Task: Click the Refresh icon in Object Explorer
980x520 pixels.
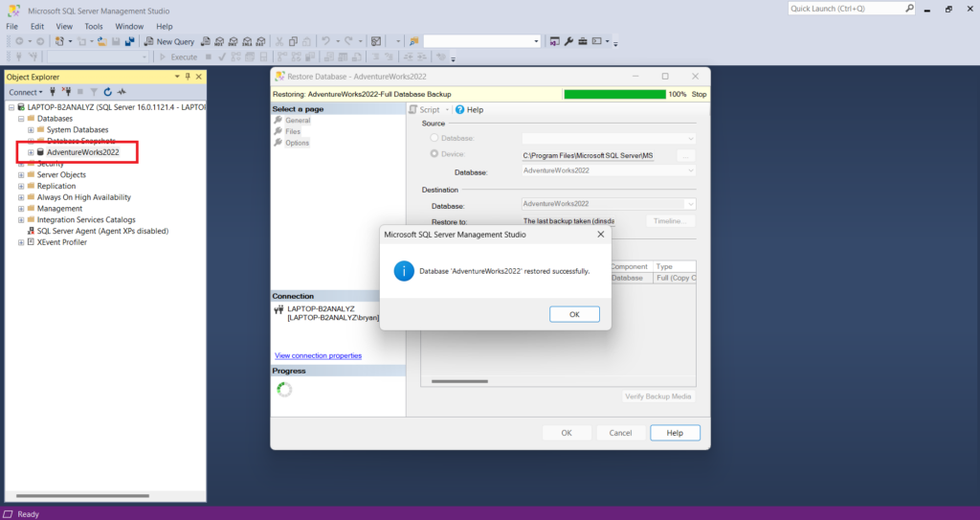Action: point(108,92)
